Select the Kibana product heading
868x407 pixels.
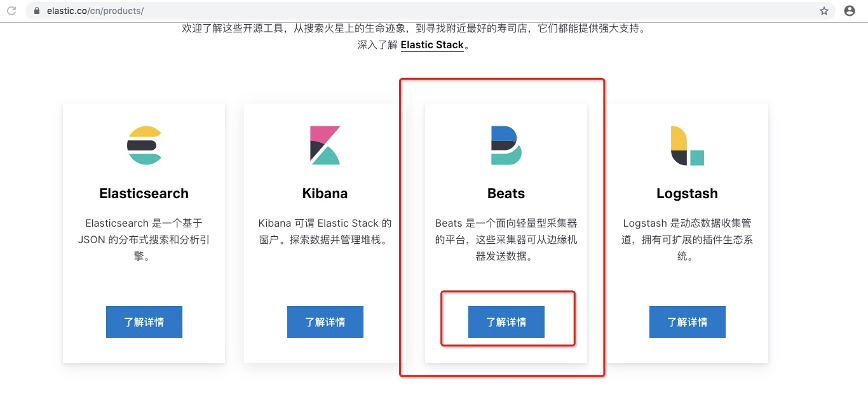tap(325, 192)
